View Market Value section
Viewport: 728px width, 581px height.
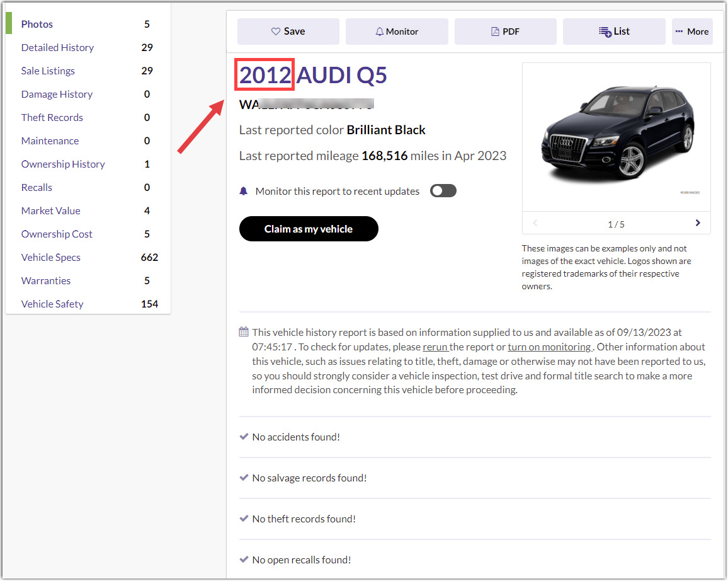point(50,211)
